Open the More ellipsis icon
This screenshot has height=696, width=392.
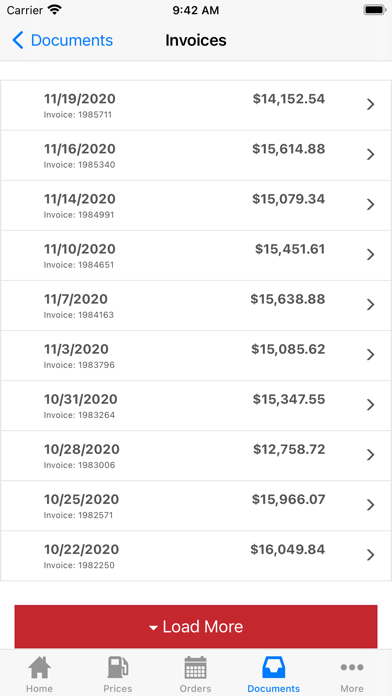tap(352, 667)
